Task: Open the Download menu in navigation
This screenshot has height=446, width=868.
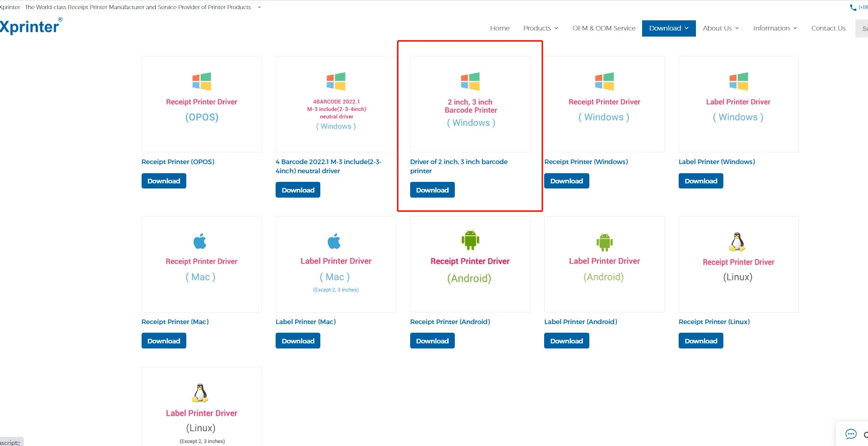Action: click(669, 28)
